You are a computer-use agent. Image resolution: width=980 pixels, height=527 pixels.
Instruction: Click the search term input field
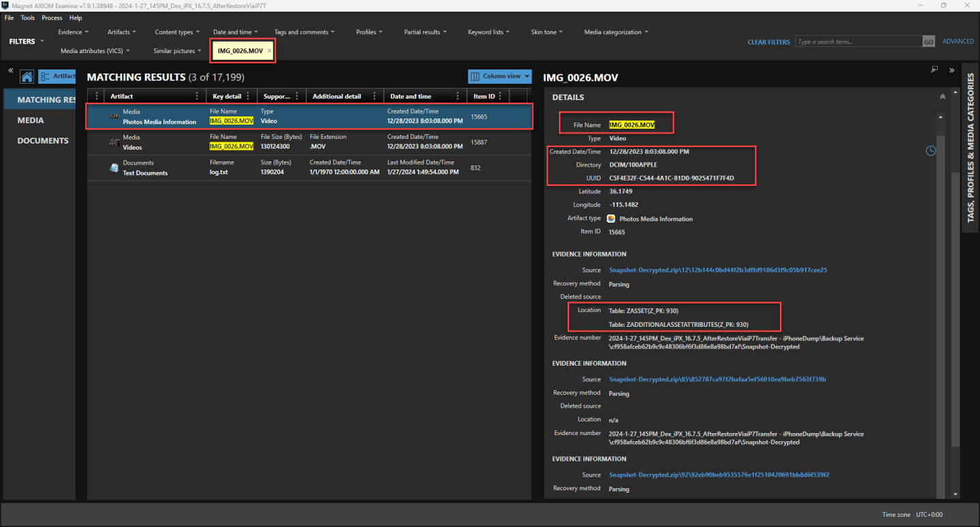click(857, 42)
